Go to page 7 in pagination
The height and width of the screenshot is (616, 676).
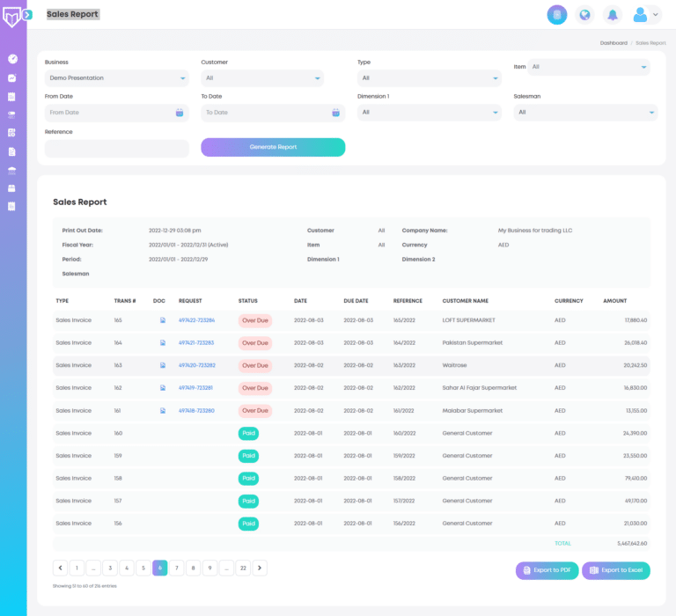click(176, 568)
